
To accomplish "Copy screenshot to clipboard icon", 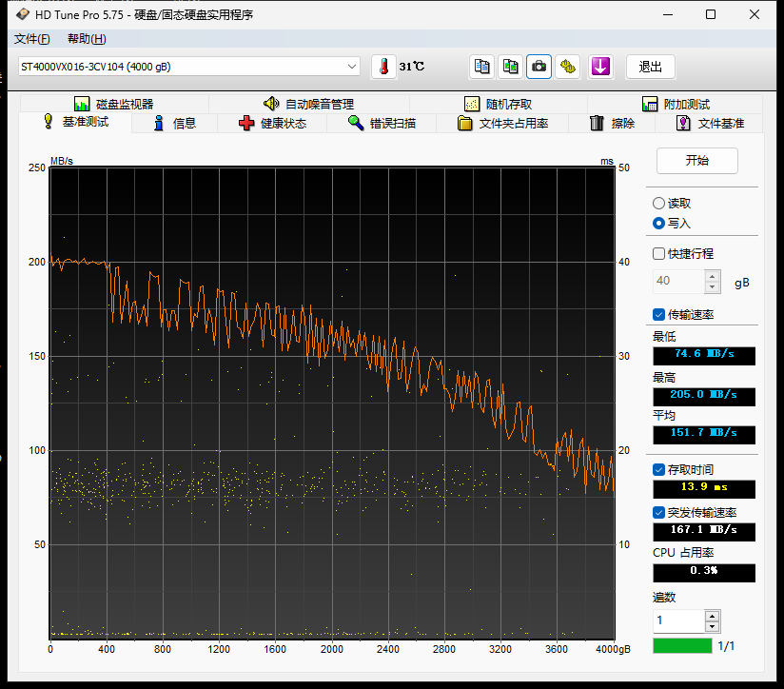I will 510,67.
